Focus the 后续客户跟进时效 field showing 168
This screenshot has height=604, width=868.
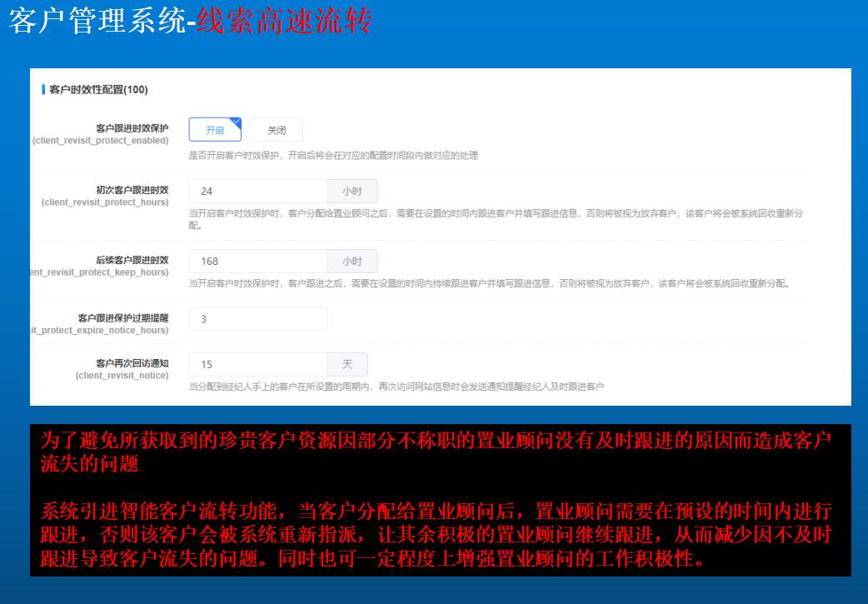pos(257,261)
